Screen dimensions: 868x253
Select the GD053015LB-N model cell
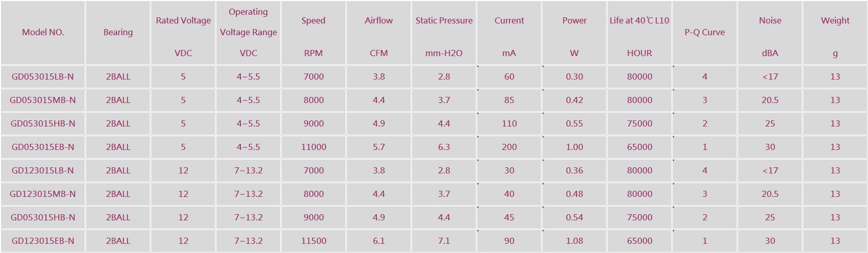[43, 77]
